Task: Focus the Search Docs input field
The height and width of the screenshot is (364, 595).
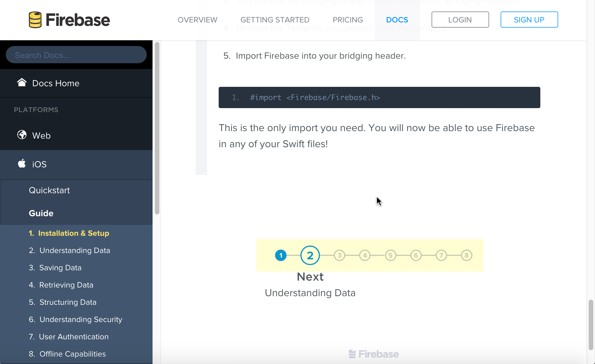Action: click(76, 55)
